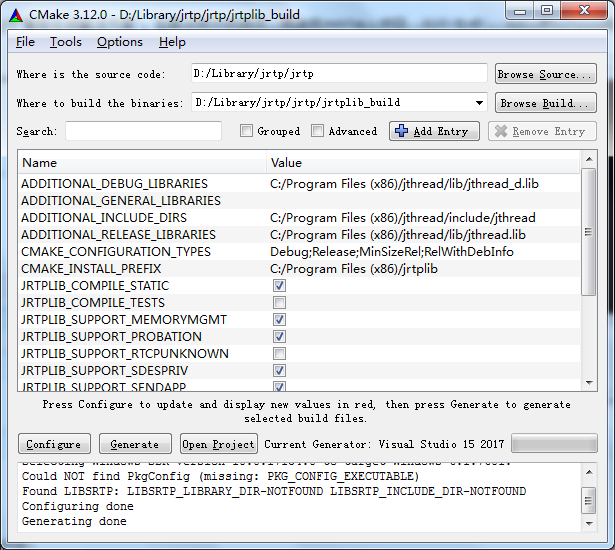Image resolution: width=615 pixels, height=550 pixels.
Task: Enable the Advanced checkbox
Action: point(317,131)
